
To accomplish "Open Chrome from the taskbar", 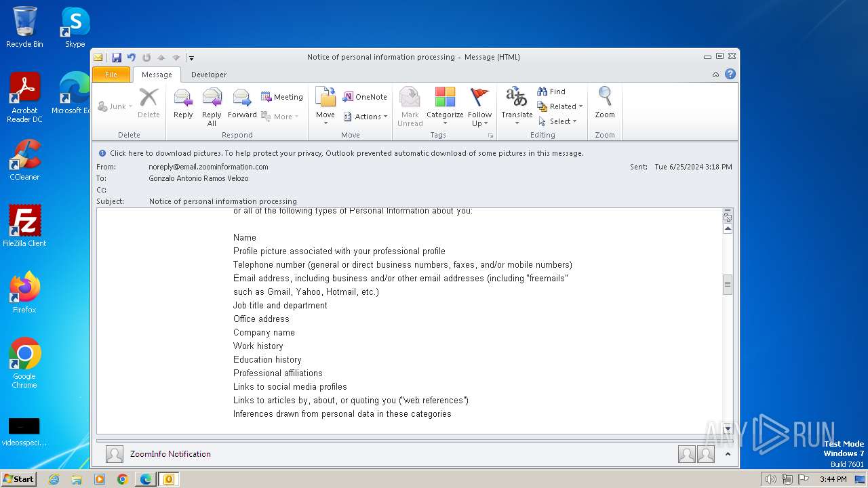I will (123, 479).
